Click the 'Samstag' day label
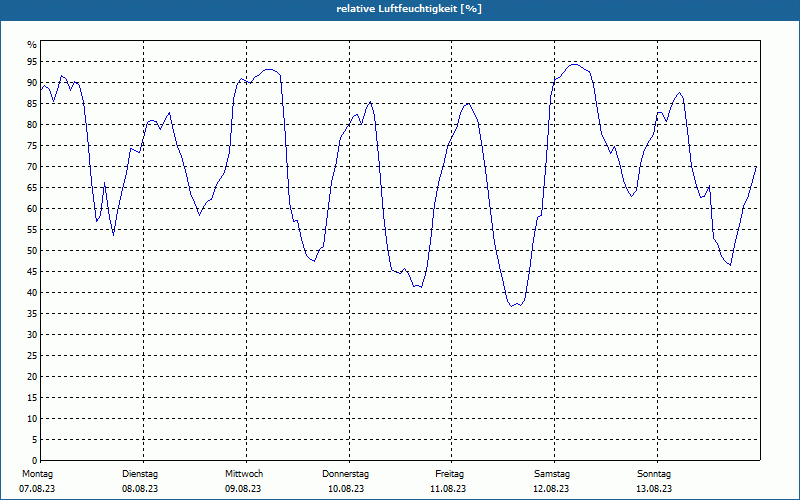Screen dimensions: 800x500 point(552,474)
